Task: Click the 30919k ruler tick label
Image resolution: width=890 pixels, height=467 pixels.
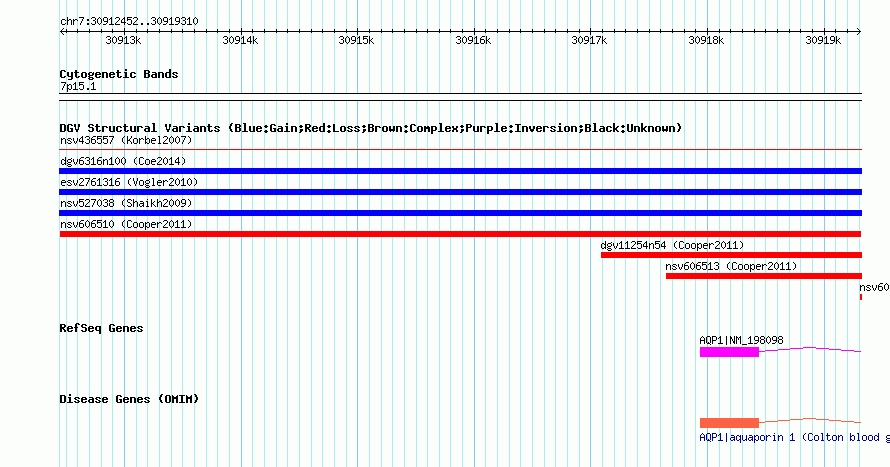Action: [823, 40]
